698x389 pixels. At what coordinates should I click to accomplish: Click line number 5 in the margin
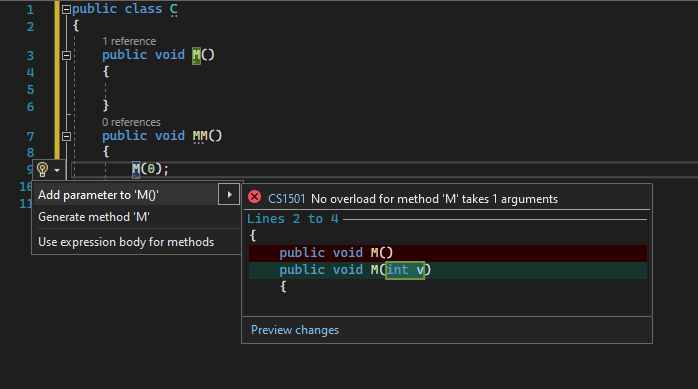30,90
